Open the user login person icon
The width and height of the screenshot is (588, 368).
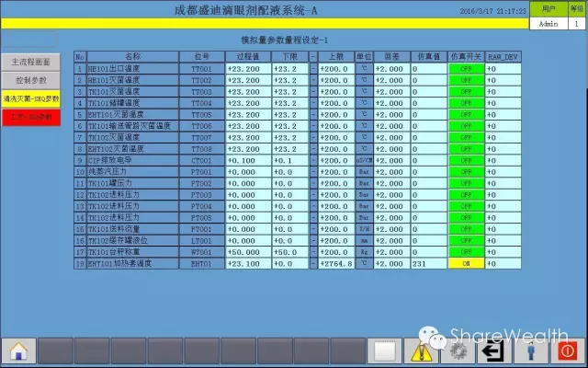click(531, 351)
